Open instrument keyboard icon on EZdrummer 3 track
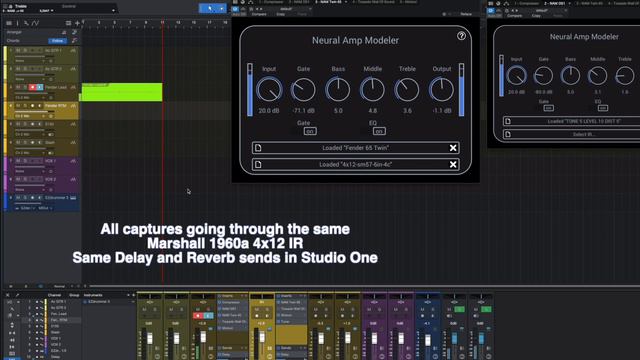The width and height of the screenshot is (640, 360). click(73, 198)
